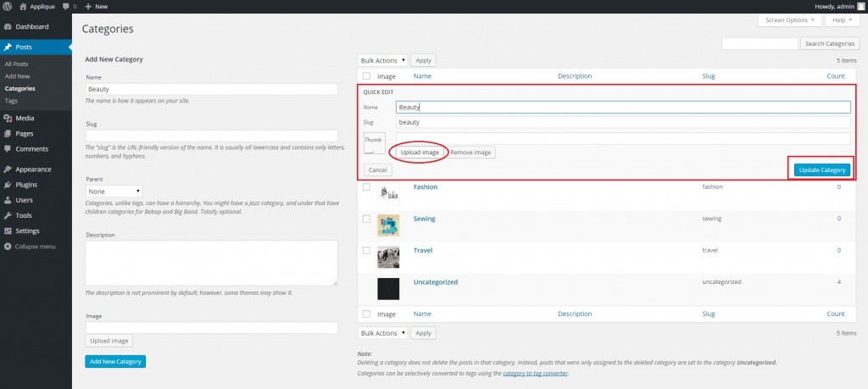Open the Tools wrench icon
The width and height of the screenshot is (868, 389).
(x=8, y=215)
